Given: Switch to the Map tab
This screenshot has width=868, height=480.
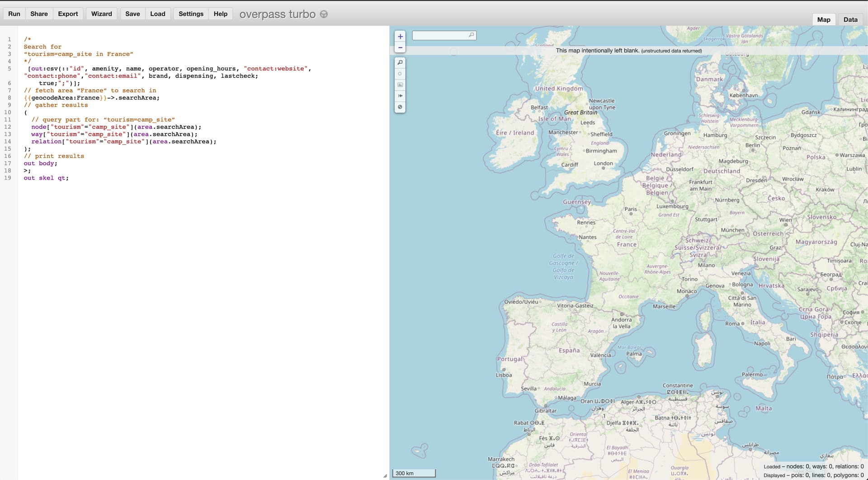Looking at the screenshot, I should (x=824, y=19).
